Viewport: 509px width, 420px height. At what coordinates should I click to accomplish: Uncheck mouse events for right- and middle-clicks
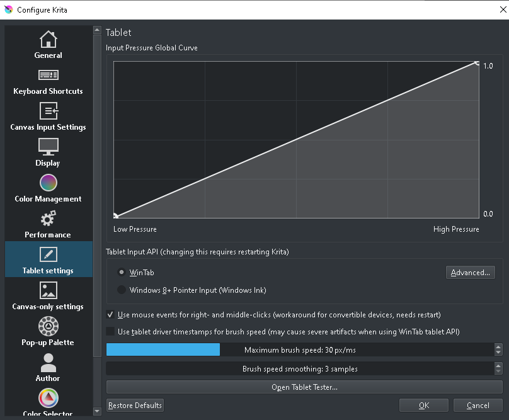[x=110, y=314]
